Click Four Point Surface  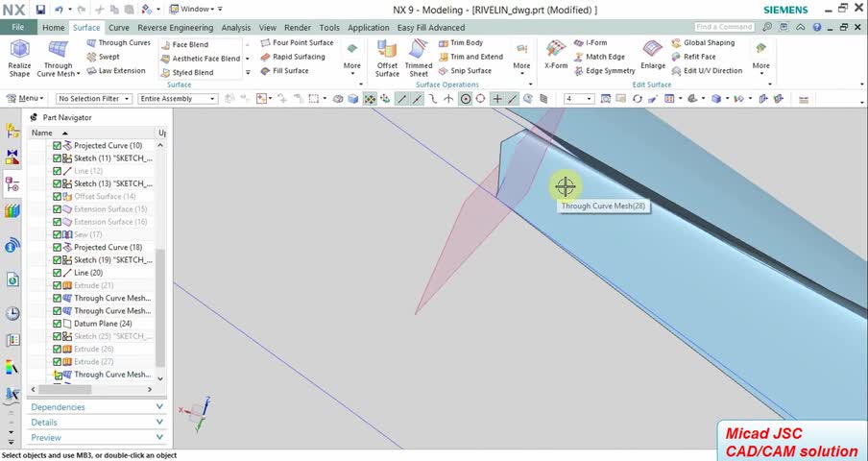pos(298,42)
